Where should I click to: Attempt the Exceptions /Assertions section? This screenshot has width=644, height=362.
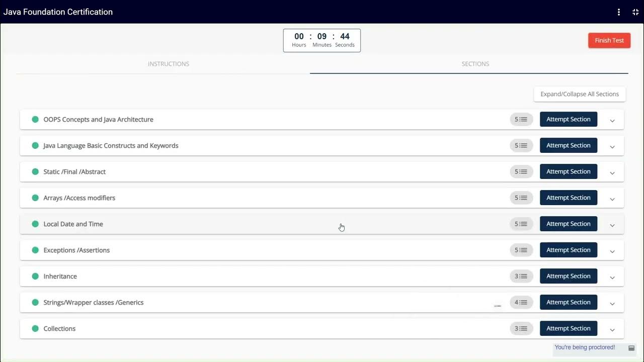pos(569,250)
